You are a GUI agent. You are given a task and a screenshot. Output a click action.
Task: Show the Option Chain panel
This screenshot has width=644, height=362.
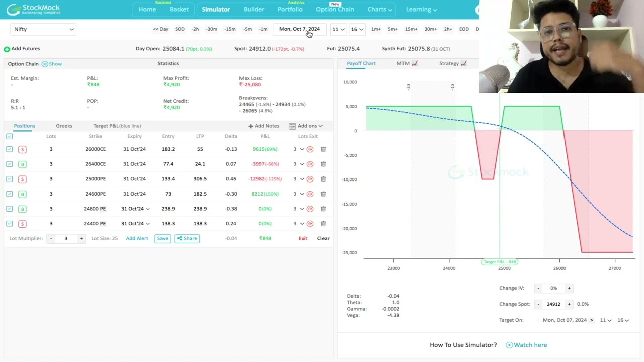52,64
